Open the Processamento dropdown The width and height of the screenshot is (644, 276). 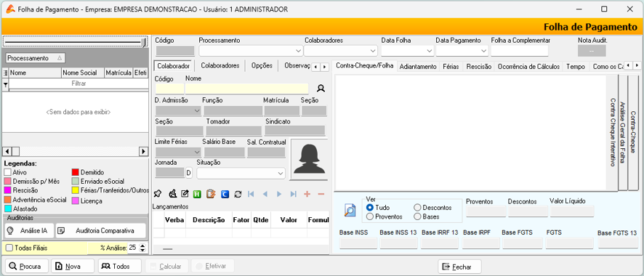coord(299,51)
